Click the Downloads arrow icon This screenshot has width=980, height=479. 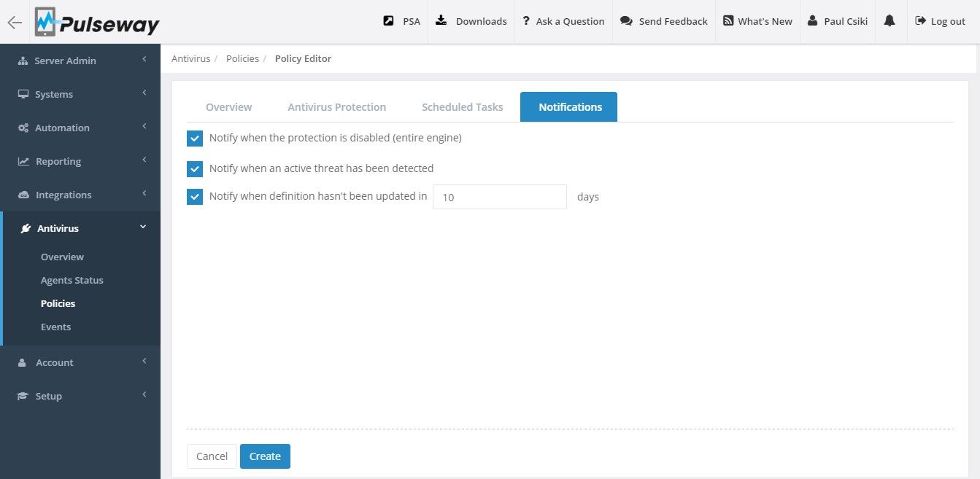[x=441, y=21]
